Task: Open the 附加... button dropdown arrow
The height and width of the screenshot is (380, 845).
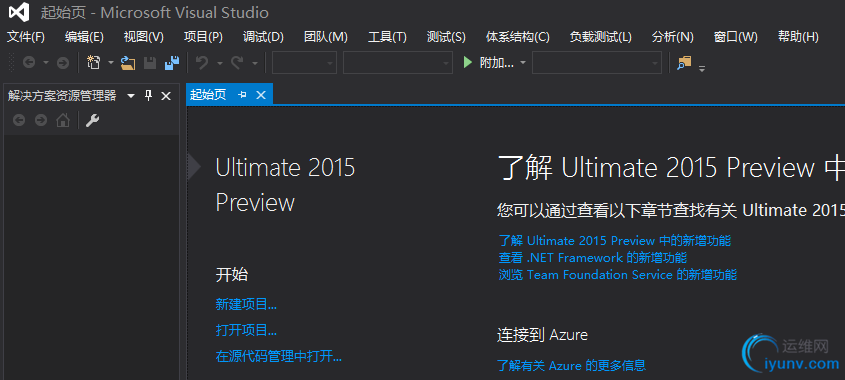Action: [523, 63]
